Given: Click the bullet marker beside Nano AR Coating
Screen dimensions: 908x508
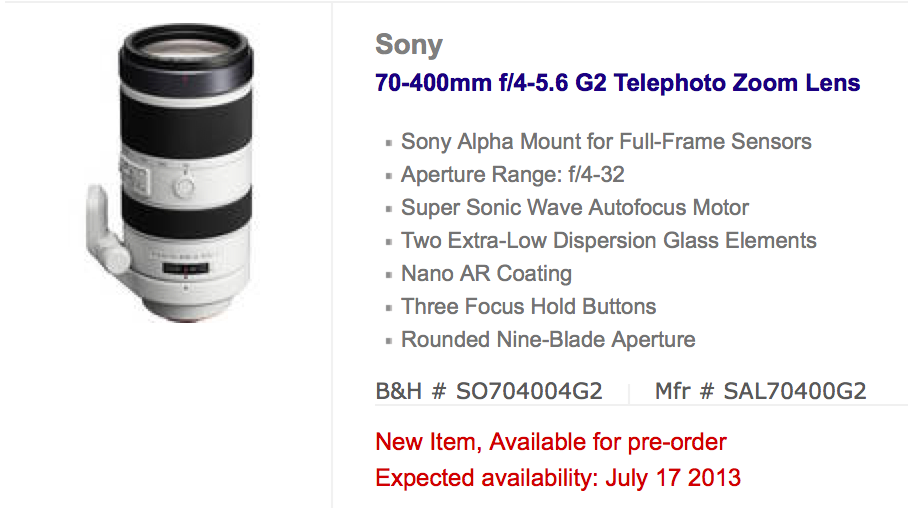Looking at the screenshot, I should point(389,275).
